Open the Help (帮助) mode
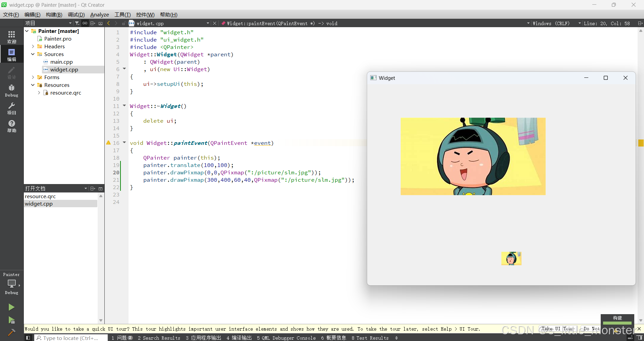This screenshot has width=644, height=341. [12, 126]
